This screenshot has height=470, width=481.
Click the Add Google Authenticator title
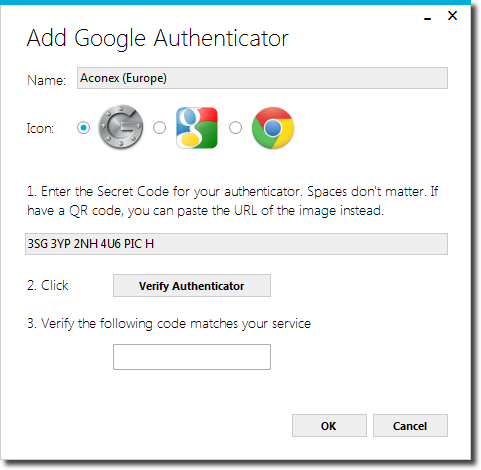click(x=158, y=39)
